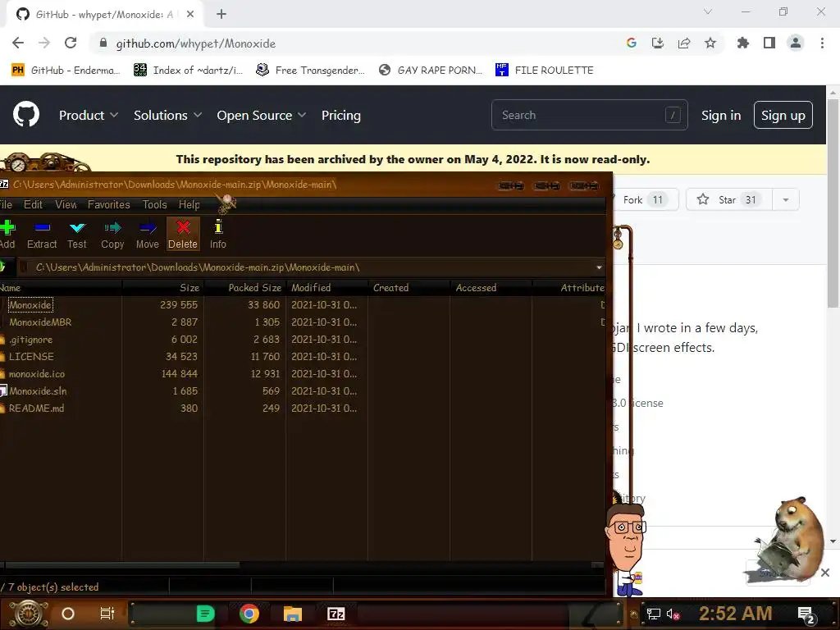Open the notification center icon
The height and width of the screenshot is (630, 840).
[x=806, y=614]
